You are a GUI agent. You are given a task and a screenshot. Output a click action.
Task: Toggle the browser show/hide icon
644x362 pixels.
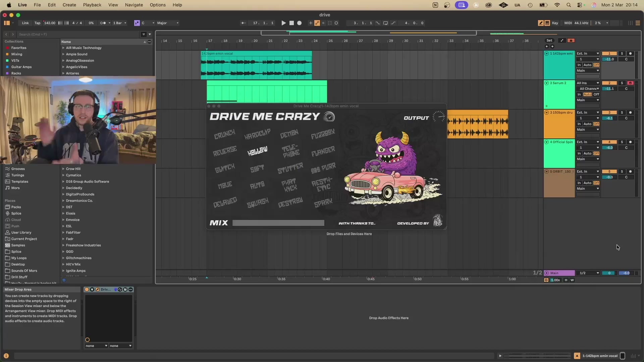7,23
